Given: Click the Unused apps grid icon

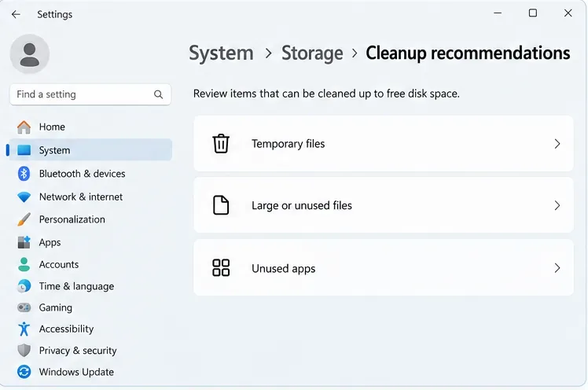Looking at the screenshot, I should (221, 268).
